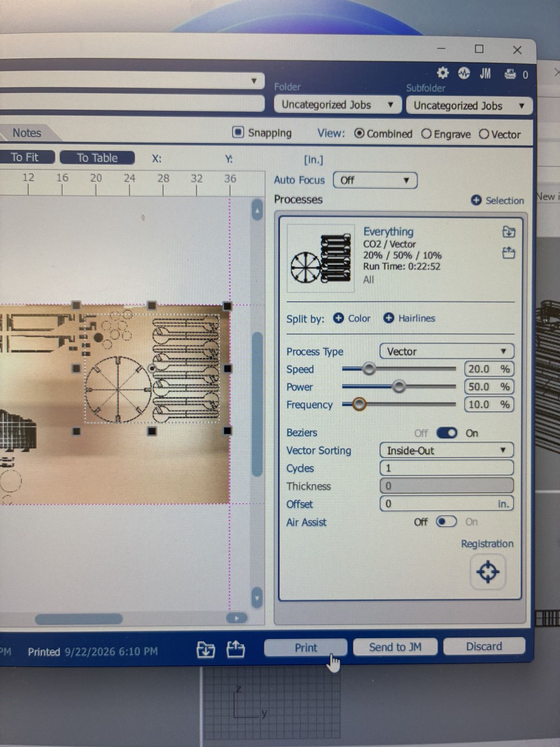The width and height of the screenshot is (560, 747).
Task: Click the Send to JM button
Action: click(395, 647)
